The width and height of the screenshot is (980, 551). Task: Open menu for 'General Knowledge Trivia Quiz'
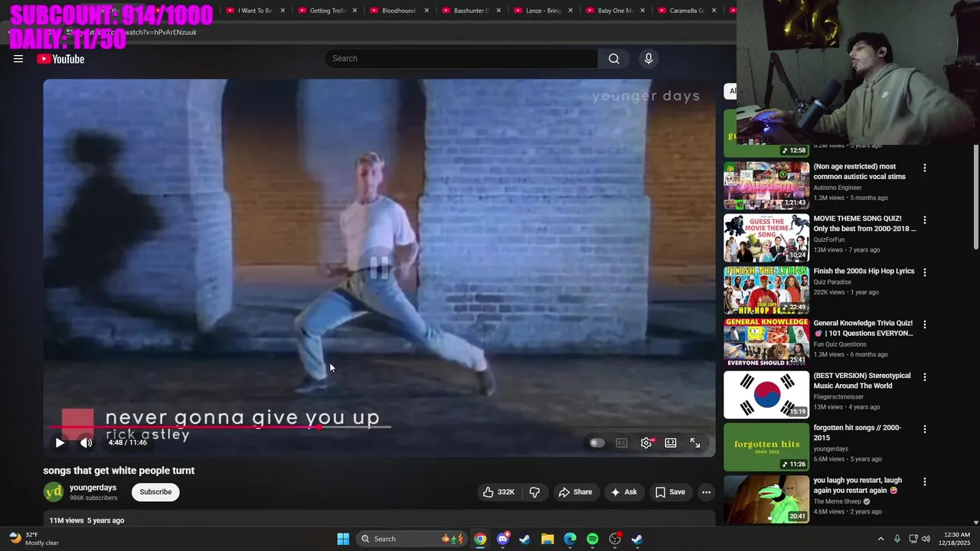pos(924,324)
